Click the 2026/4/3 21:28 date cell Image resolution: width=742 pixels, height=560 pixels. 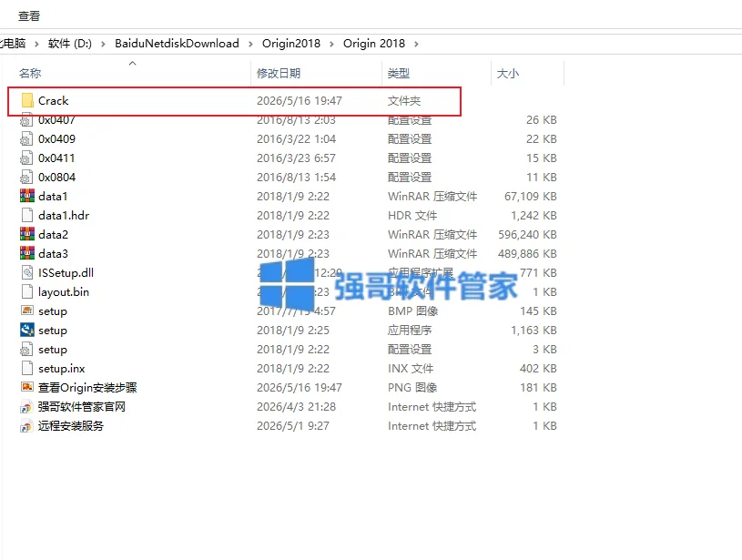point(296,407)
